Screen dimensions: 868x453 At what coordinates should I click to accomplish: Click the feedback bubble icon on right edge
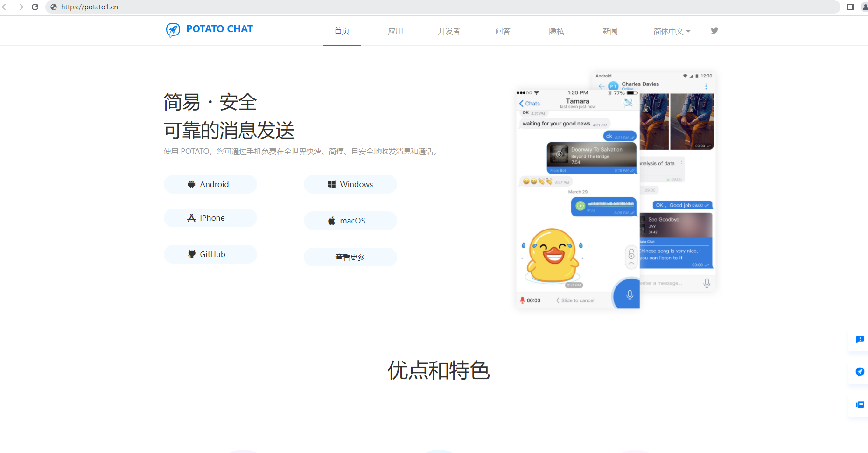click(x=860, y=340)
